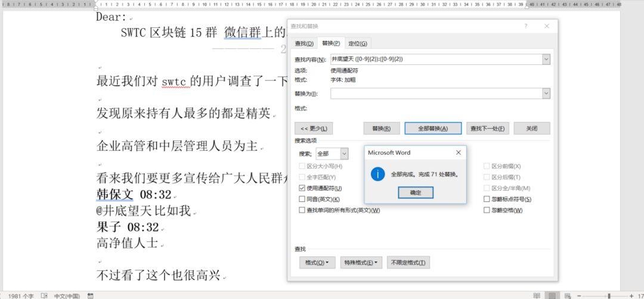
Task: Open the 格式(O) dropdown button
Action: tap(317, 263)
